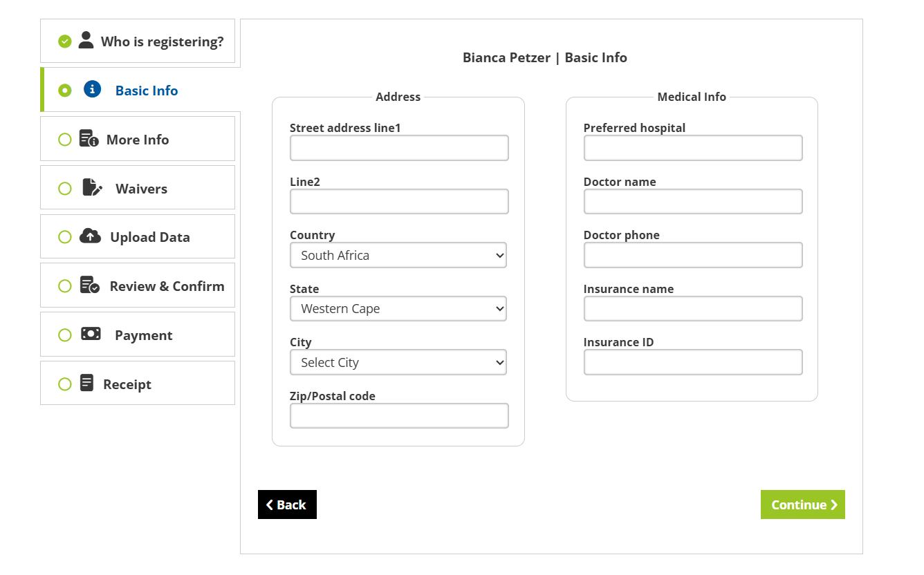The width and height of the screenshot is (924, 575).
Task: Go to the Upload Data step
Action: coord(149,237)
